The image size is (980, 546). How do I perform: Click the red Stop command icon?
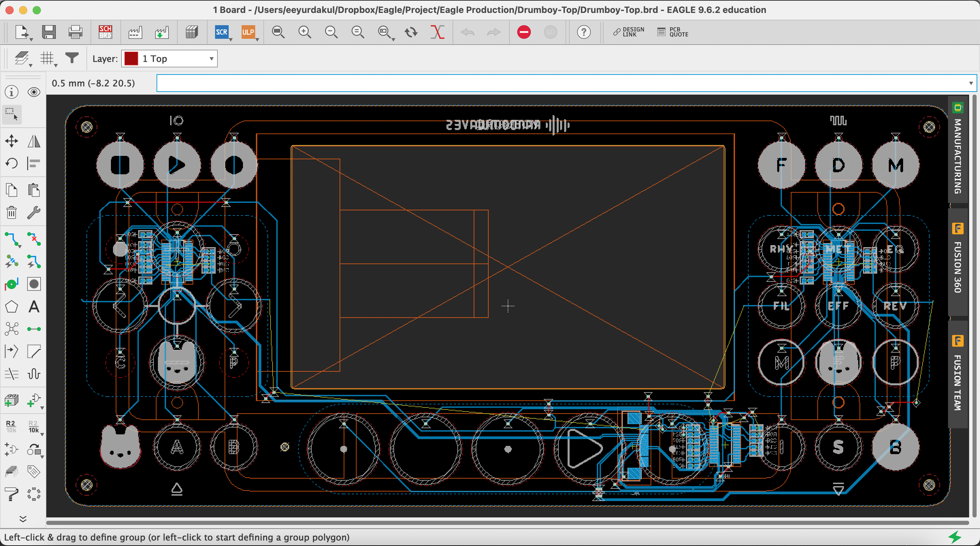click(x=524, y=32)
